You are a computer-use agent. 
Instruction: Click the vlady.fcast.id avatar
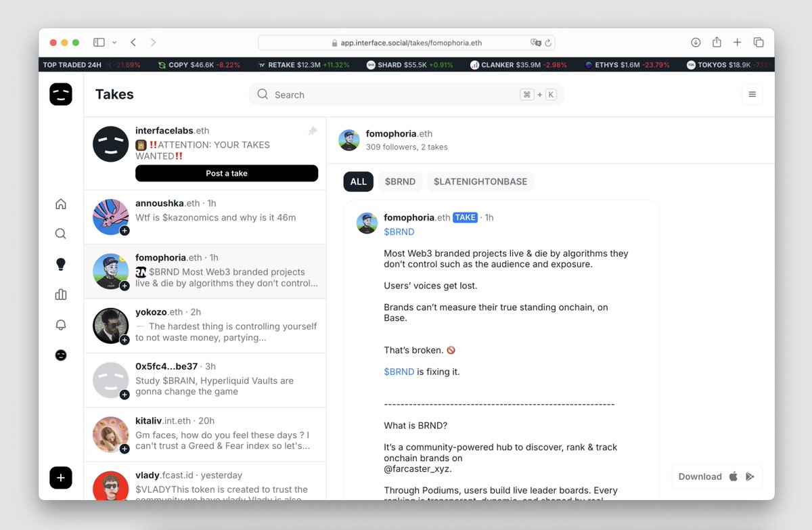[110, 487]
